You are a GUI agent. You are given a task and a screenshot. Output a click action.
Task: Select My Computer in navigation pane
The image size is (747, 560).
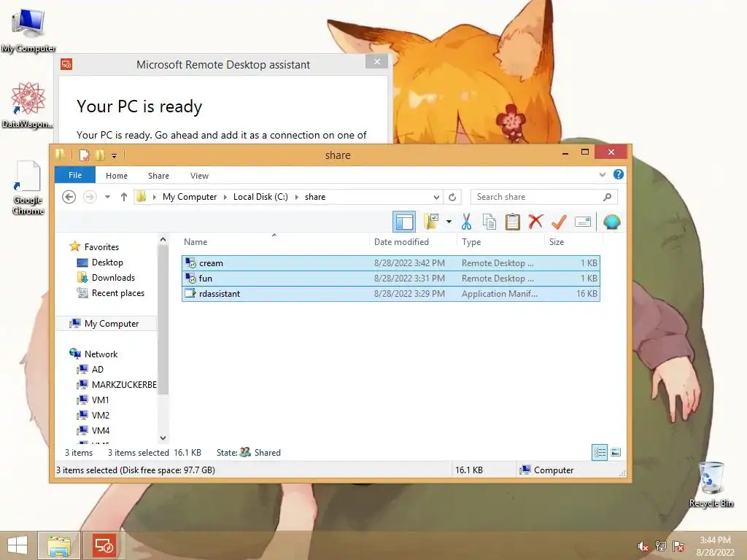point(112,323)
